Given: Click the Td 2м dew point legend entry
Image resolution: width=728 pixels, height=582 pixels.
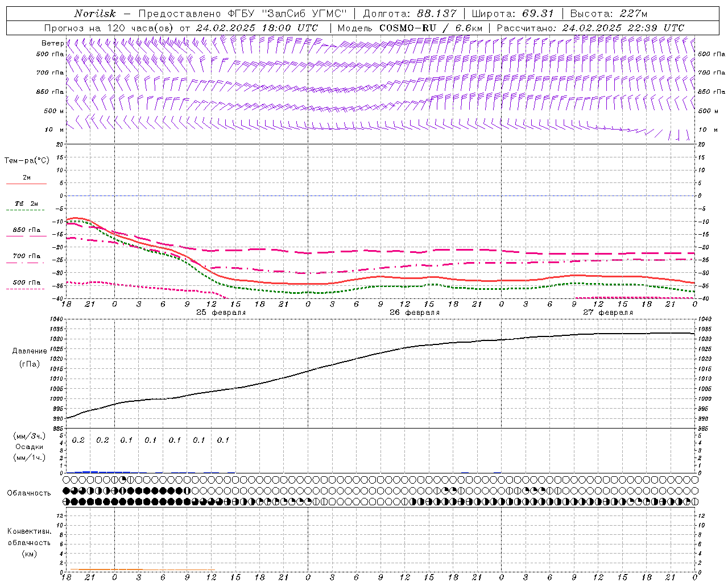Looking at the screenshot, I should [x=26, y=203].
